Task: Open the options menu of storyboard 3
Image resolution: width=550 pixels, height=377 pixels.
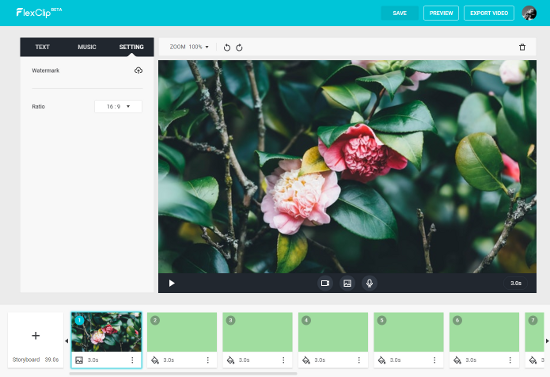Action: click(283, 360)
